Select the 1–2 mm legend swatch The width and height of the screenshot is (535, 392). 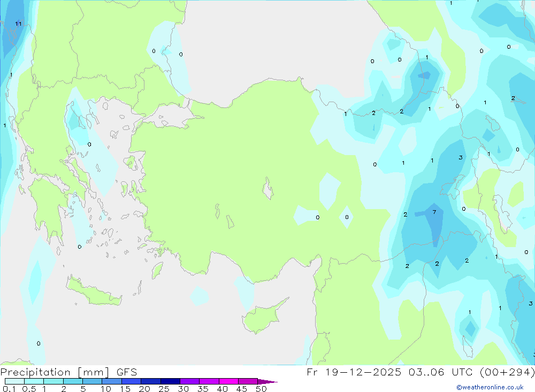[x=53, y=381]
